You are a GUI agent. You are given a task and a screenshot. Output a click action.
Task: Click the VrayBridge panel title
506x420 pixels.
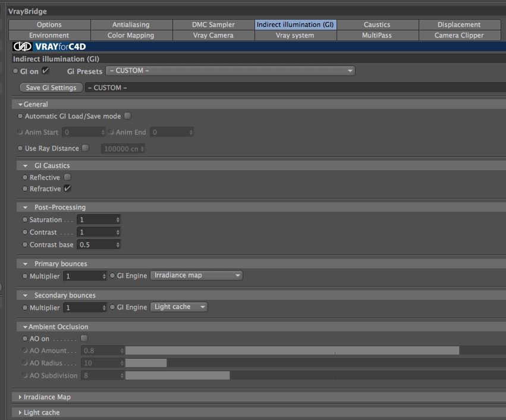(x=27, y=11)
